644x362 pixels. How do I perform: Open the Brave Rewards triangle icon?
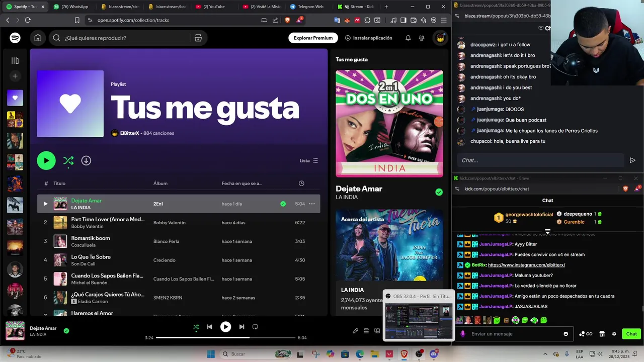pos(300,20)
